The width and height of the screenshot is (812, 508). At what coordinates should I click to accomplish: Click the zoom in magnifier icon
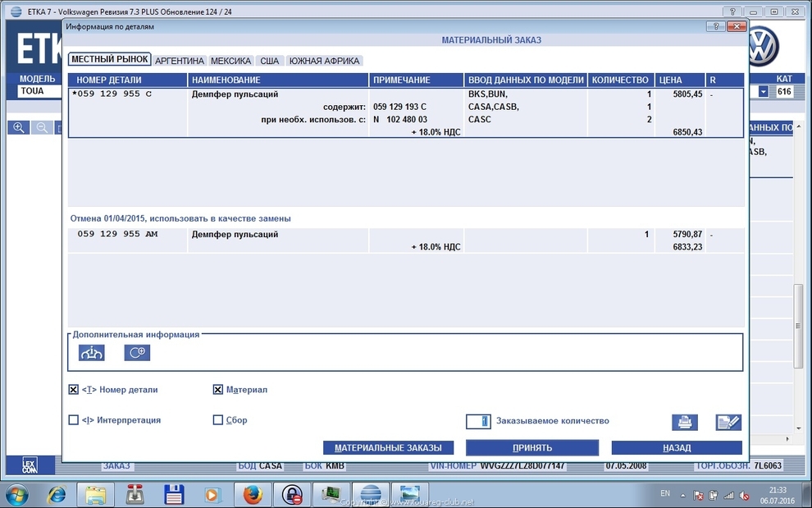coord(19,127)
